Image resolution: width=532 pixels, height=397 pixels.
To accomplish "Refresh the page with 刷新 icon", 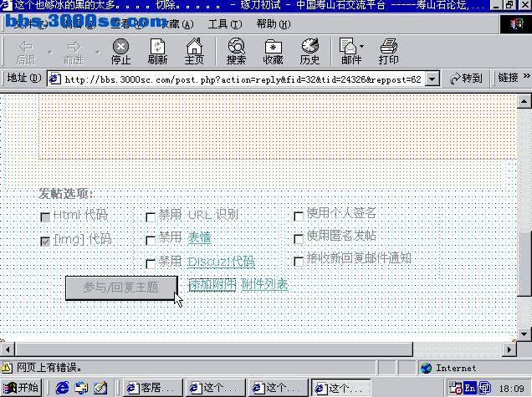I will point(157,52).
